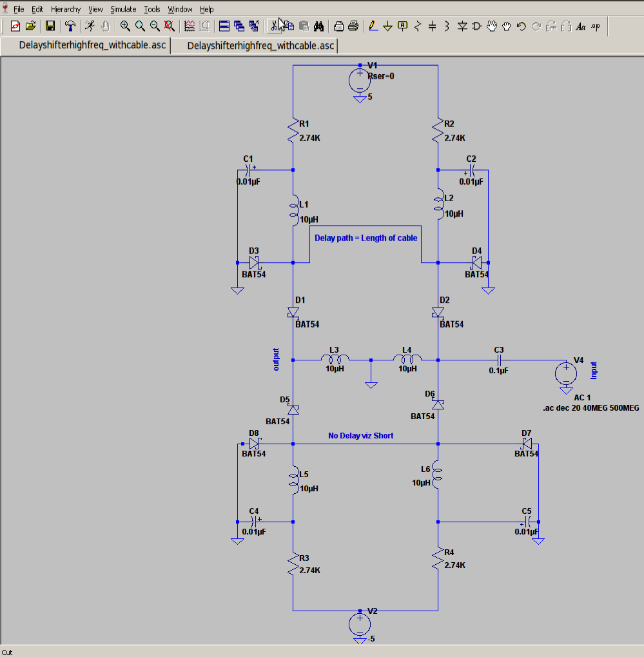Open the Simulate menu
Screen dimensions: 644x657
point(122,10)
